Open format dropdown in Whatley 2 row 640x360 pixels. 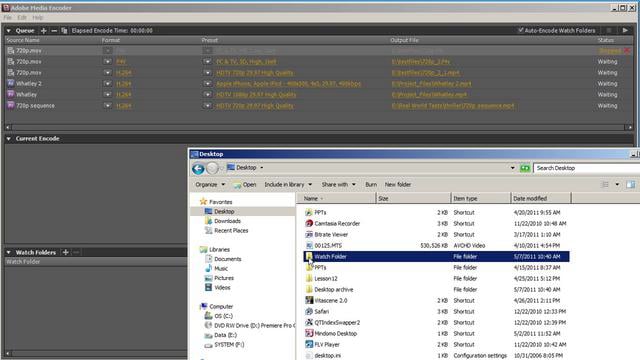click(107, 83)
